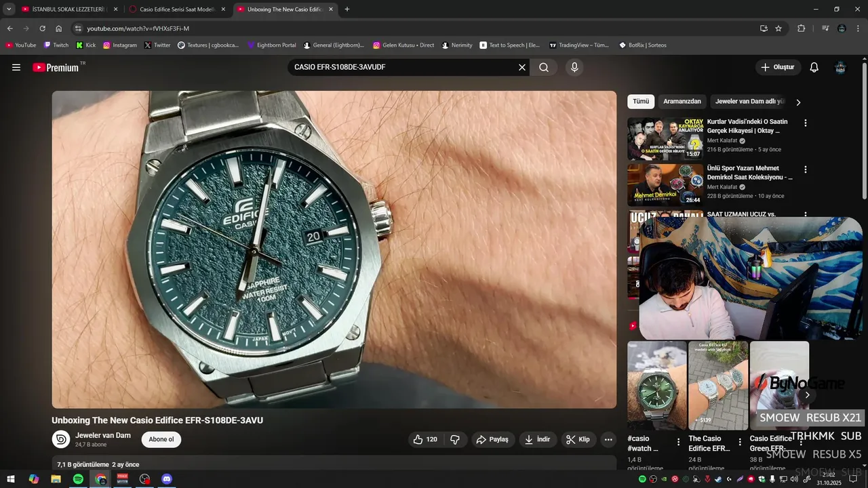Open the Kick bookmark
Screen dimensions: 868x488
click(x=86, y=45)
